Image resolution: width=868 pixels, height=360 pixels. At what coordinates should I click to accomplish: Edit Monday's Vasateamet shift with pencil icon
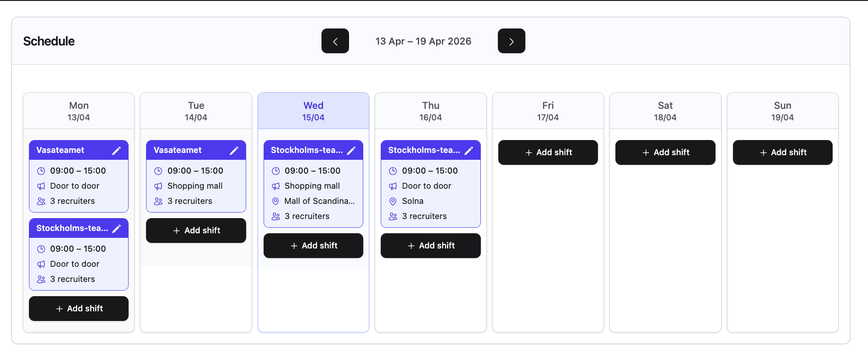[x=117, y=151]
